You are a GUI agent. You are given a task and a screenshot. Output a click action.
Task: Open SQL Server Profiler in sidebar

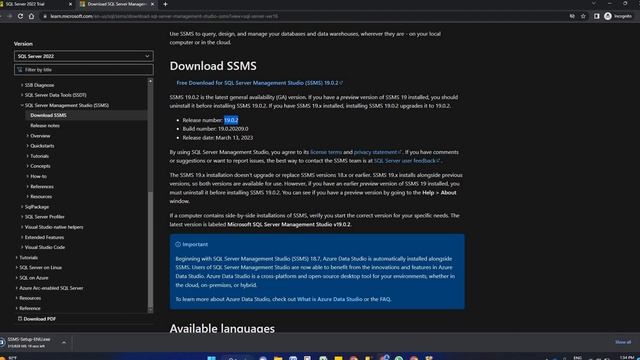[x=44, y=217]
